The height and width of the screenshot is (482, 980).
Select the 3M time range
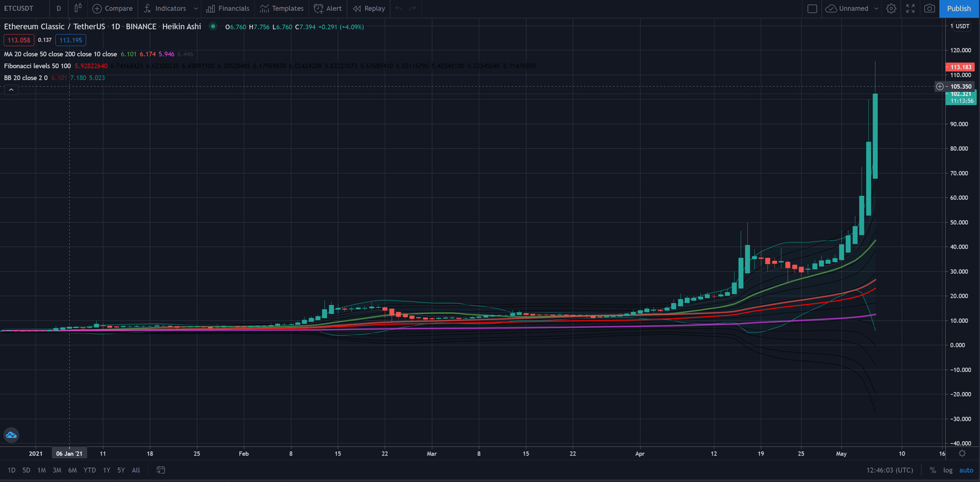click(57, 470)
